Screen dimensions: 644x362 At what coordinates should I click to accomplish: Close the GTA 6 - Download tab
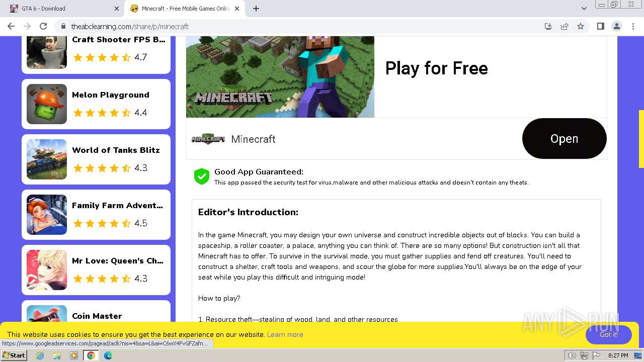117,9
